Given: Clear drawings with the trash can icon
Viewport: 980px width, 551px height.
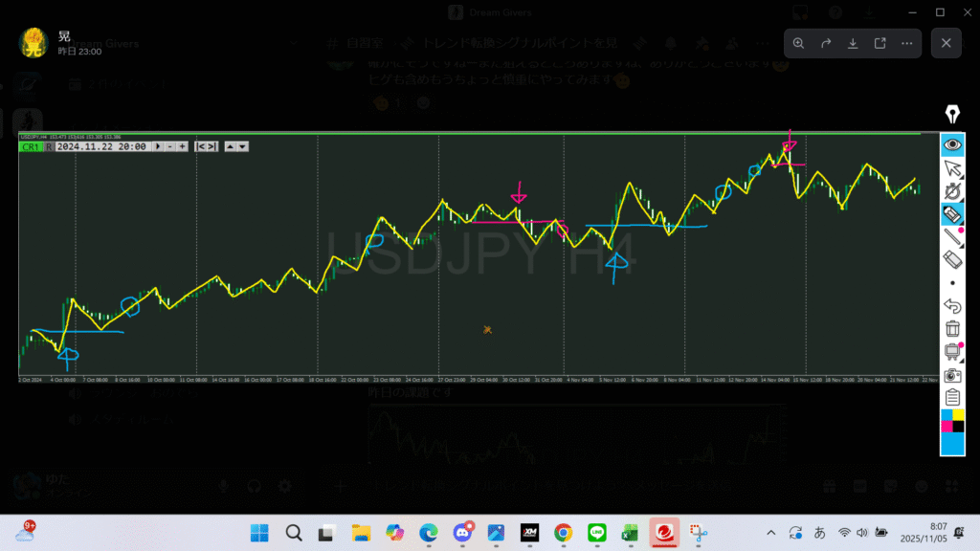Looking at the screenshot, I should [952, 329].
